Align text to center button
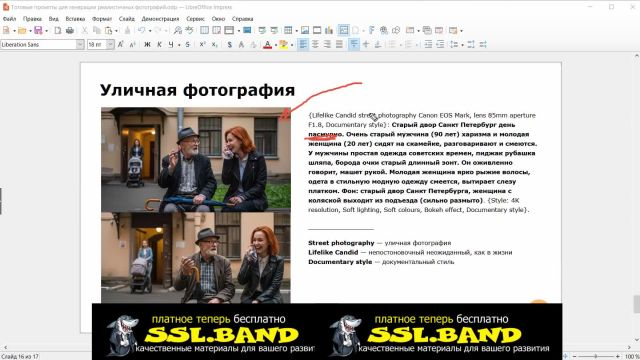The image size is (640, 360). tap(315, 44)
